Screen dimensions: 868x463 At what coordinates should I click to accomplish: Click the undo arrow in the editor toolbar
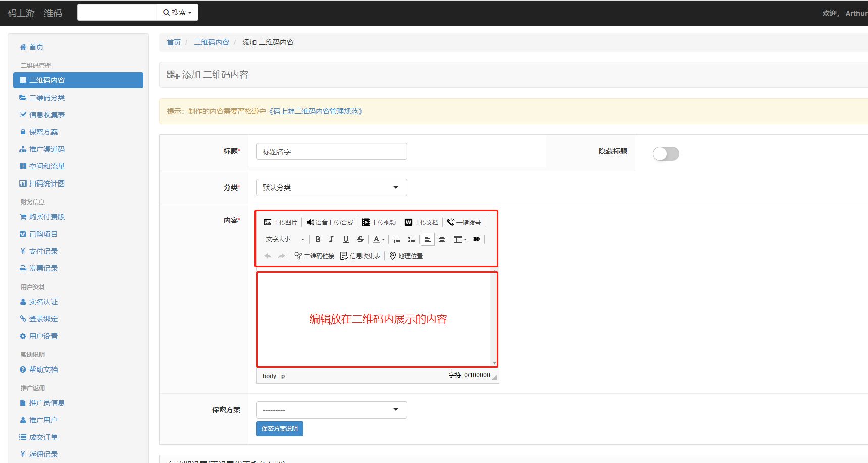coord(267,256)
